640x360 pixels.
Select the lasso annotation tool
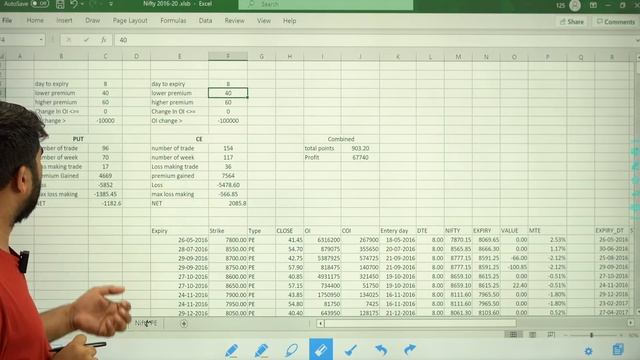291,350
